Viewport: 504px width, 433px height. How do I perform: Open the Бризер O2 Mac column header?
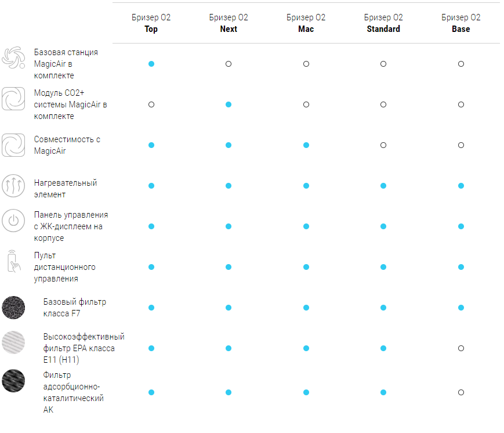(306, 23)
